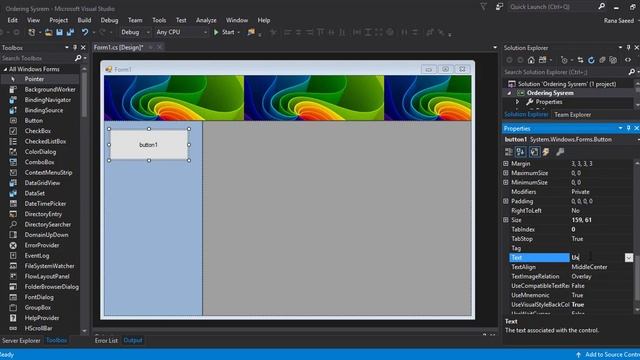This screenshot has height=360, width=640.
Task: Open the Analyze menu
Action: click(206, 20)
